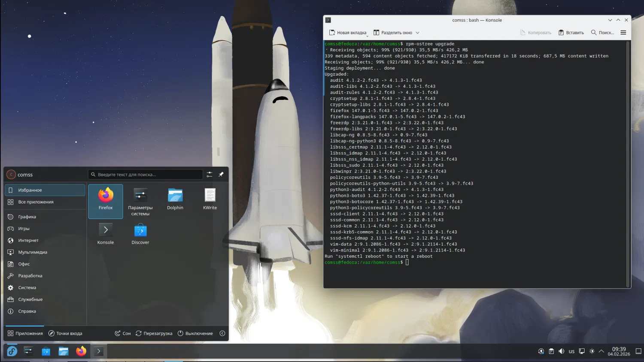Open the clipboard tray icon
644x362 pixels.
(551, 351)
